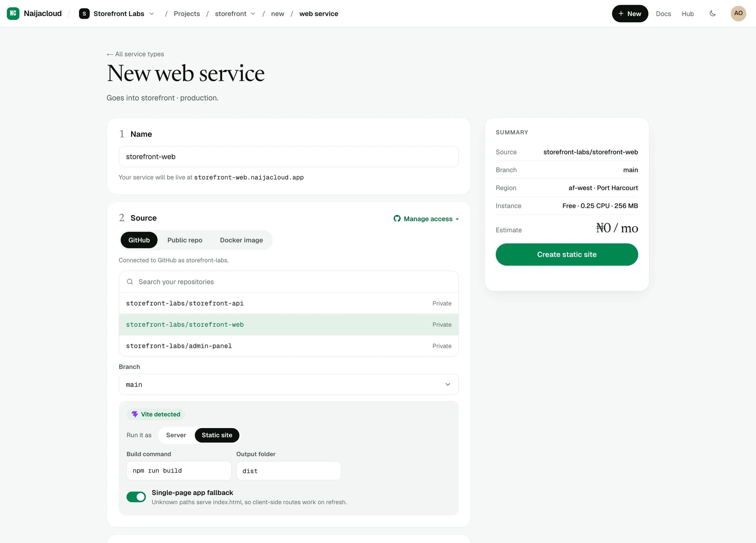The height and width of the screenshot is (543, 756).
Task: Click the New button in header
Action: [x=630, y=14]
